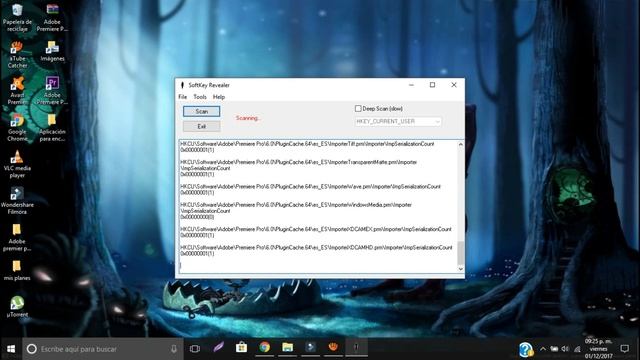The height and width of the screenshot is (360, 640).
Task: Open the mis planes desktop folder
Action: 17,271
